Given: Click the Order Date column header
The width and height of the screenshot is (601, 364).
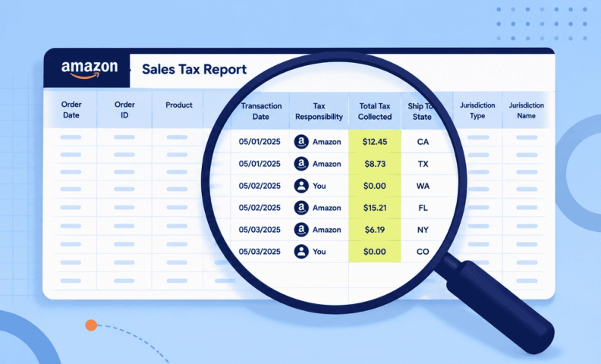Looking at the screenshot, I should 71,110.
